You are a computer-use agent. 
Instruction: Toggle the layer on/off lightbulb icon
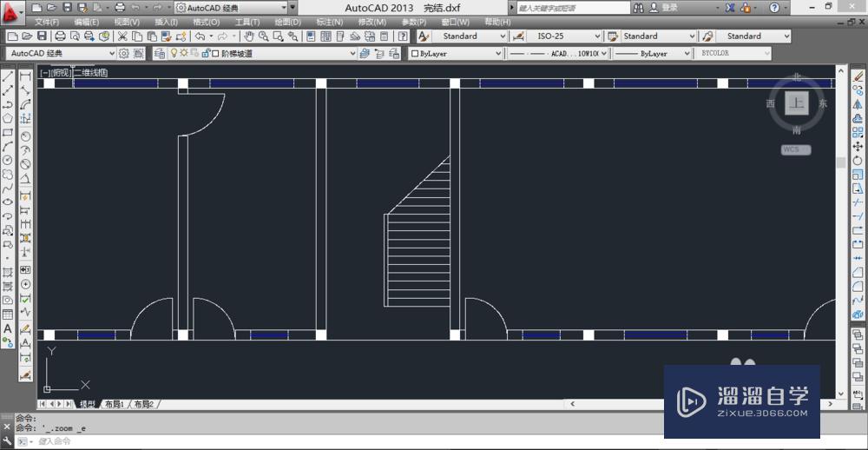(x=174, y=53)
